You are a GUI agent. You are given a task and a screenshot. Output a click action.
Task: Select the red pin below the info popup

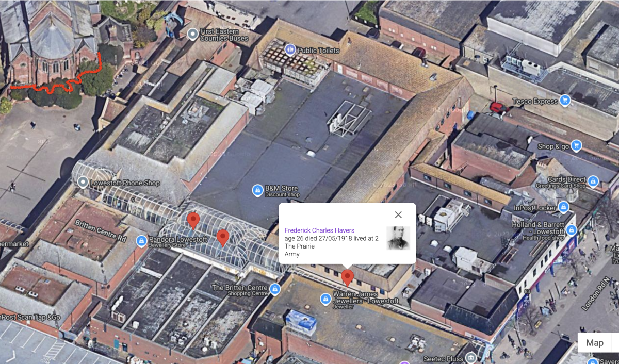coord(348,278)
